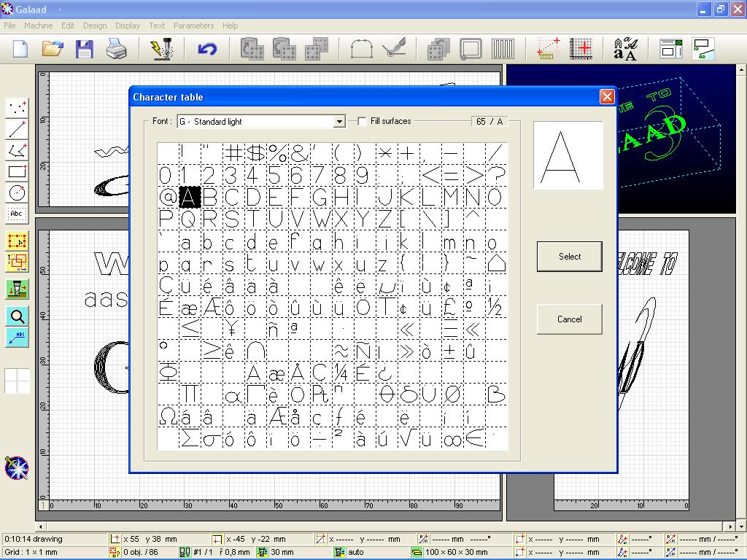Image resolution: width=747 pixels, height=560 pixels.
Task: Pick the magnifier zoom tool
Action: 17,316
